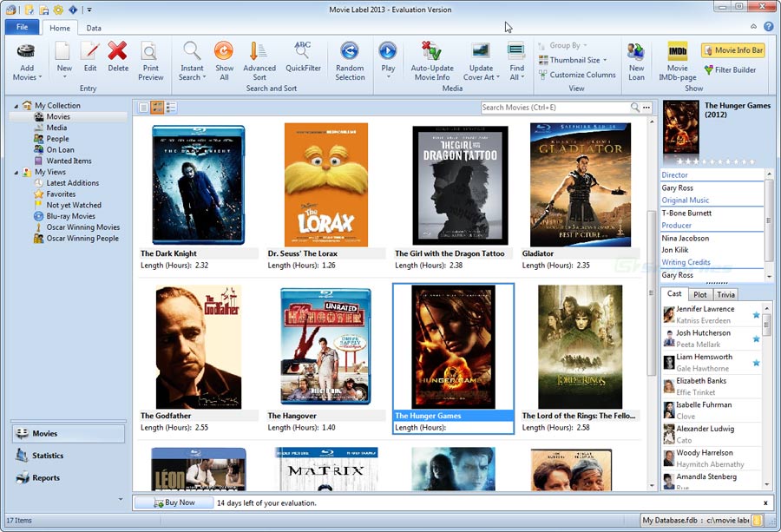Open the Find All dropdown
The width and height of the screenshot is (781, 532).
516,61
